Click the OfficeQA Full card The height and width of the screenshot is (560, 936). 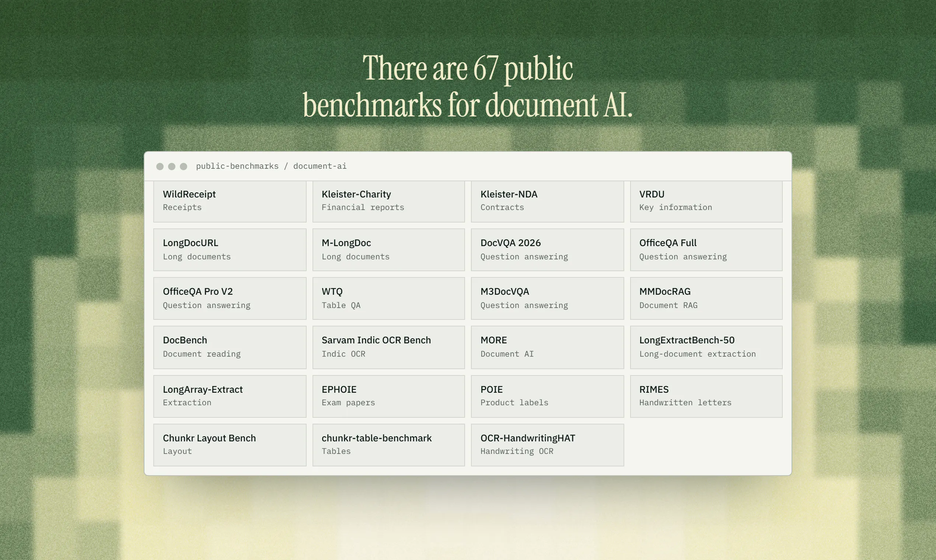(706, 250)
